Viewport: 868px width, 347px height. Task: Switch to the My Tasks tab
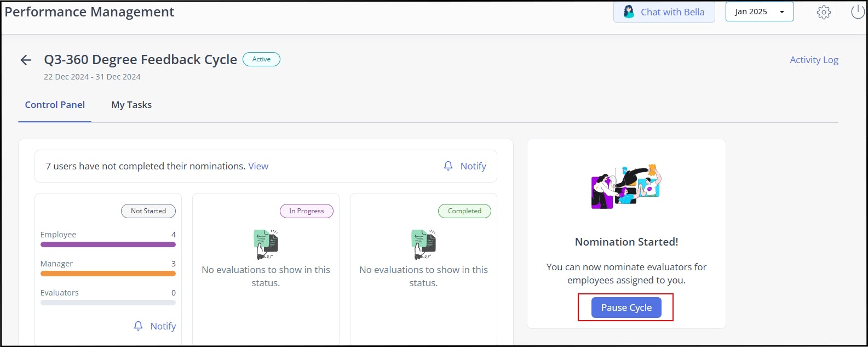tap(131, 104)
